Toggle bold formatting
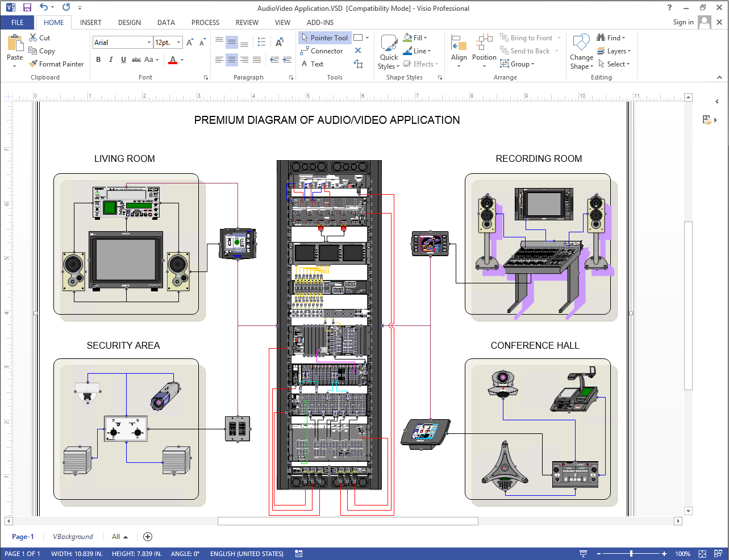 pyautogui.click(x=98, y=59)
